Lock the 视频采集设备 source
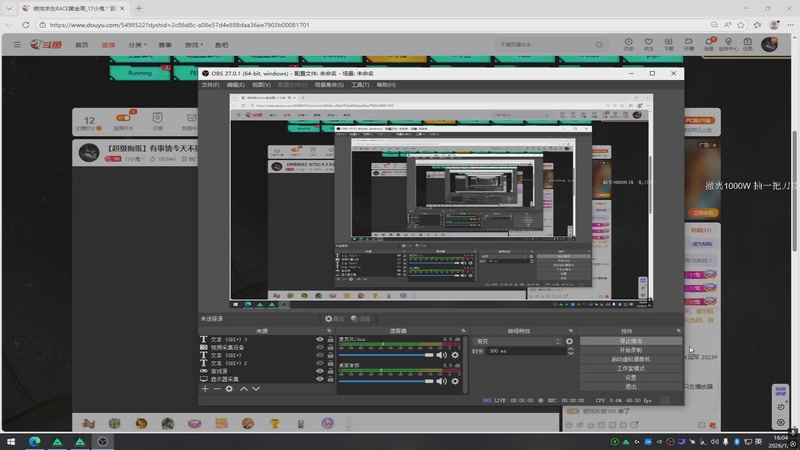 pyautogui.click(x=330, y=347)
